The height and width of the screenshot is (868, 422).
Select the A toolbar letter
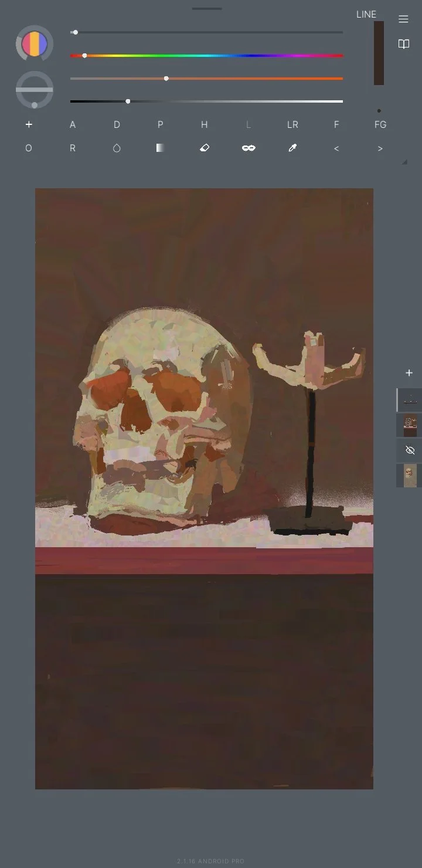[x=73, y=124]
